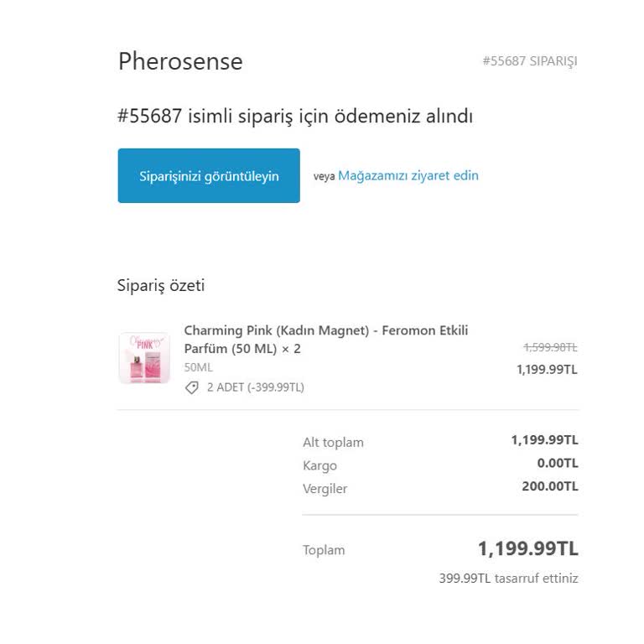Click the product line price 1,199.99TL
644x644 pixels.
click(547, 369)
